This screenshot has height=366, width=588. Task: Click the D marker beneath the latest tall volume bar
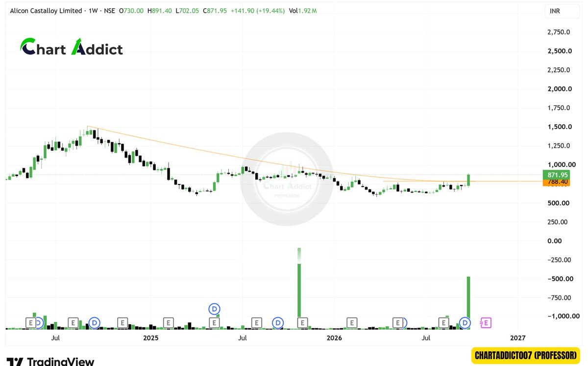(x=465, y=323)
